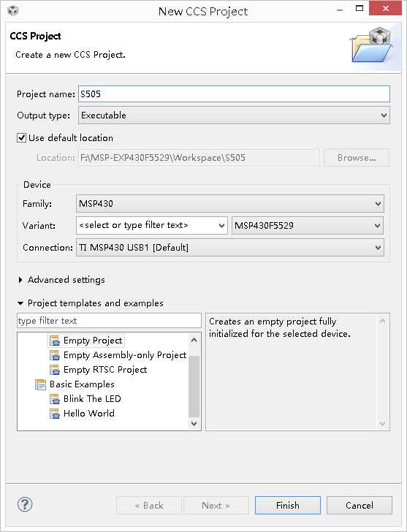Select the Empty Project template icon
Screen dimensions: 407x532
(55, 341)
